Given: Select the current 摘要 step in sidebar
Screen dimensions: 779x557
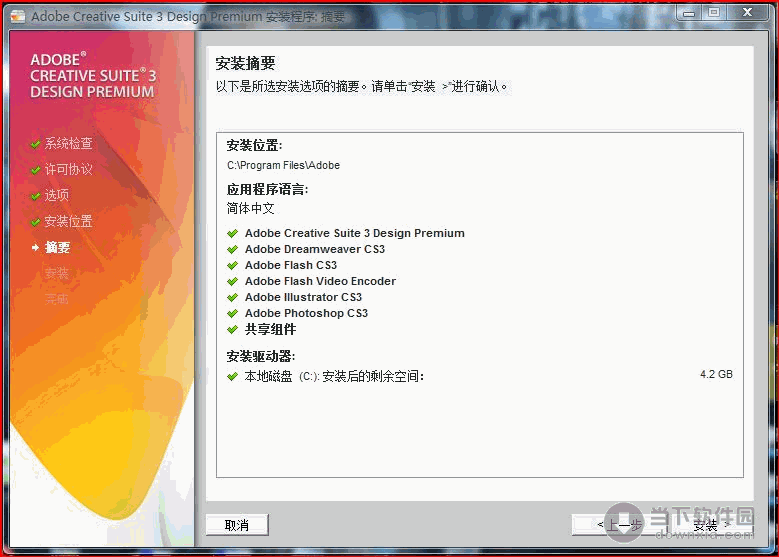Looking at the screenshot, I should click(57, 247).
